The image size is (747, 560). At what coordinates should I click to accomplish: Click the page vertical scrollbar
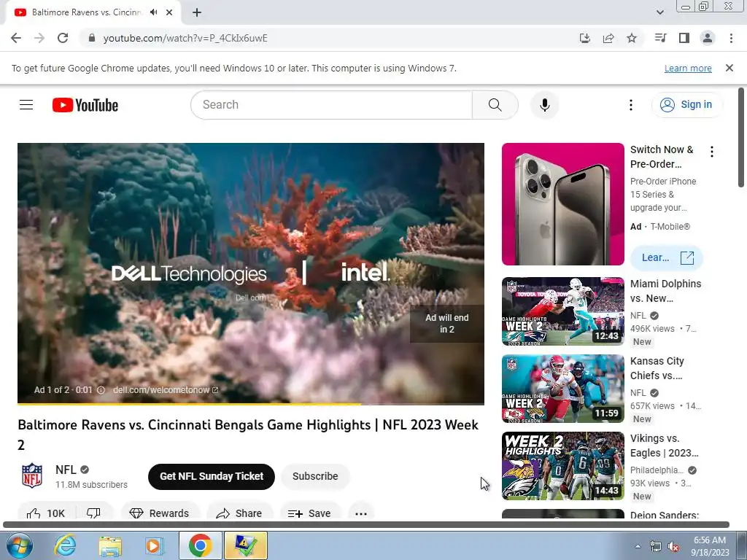tap(741, 137)
